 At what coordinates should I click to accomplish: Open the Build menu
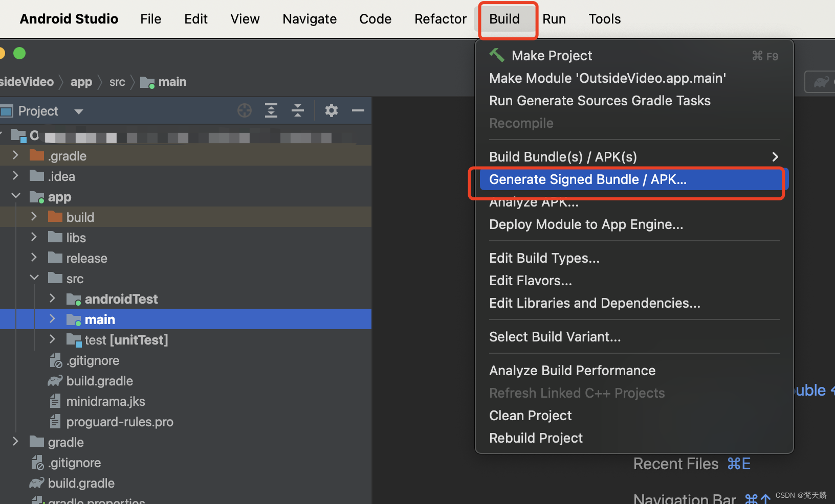504,19
